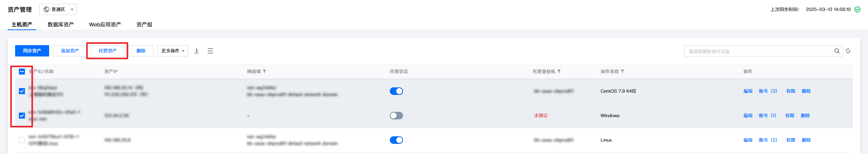
Task: Enable hosting toggle for Windows asset
Action: pos(396,116)
